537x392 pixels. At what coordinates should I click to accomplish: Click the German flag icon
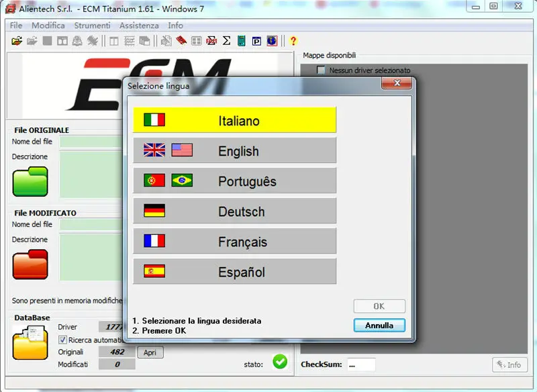click(x=154, y=211)
